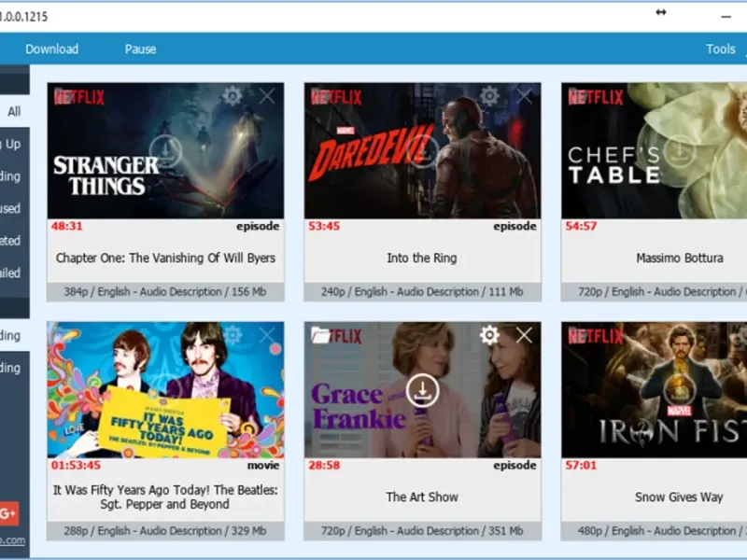The image size is (747, 560).
Task: Click Netflix logo on Chef's Table card
Action: pyautogui.click(x=596, y=97)
